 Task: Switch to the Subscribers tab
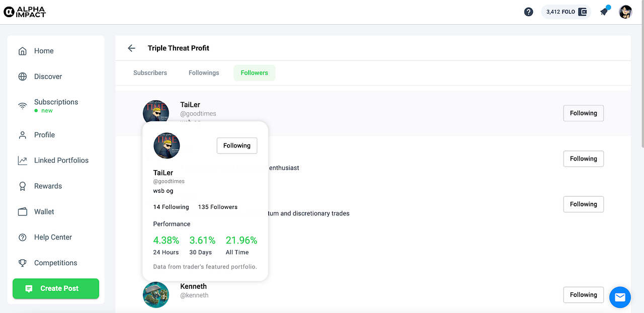pyautogui.click(x=150, y=73)
